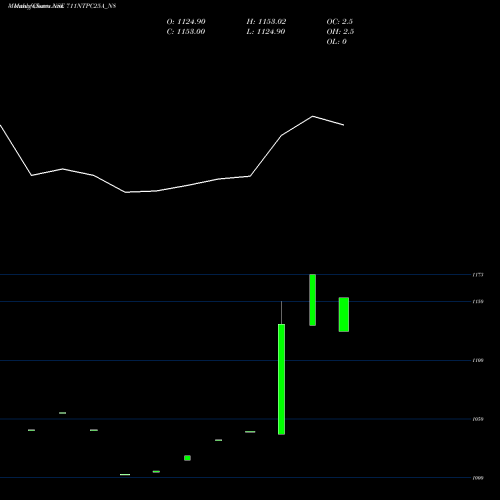Click the last, rightmost green candle
500x500 pixels.
pyautogui.click(x=344, y=314)
